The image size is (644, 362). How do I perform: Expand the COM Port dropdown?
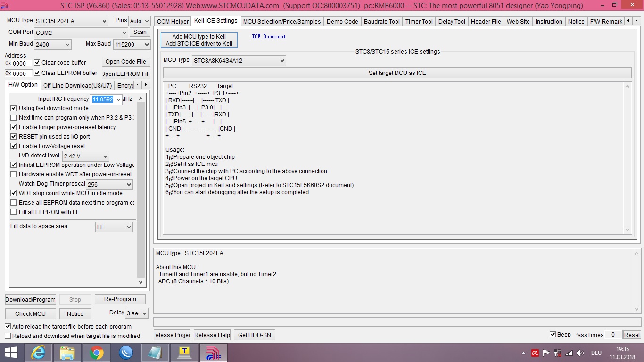point(81,33)
